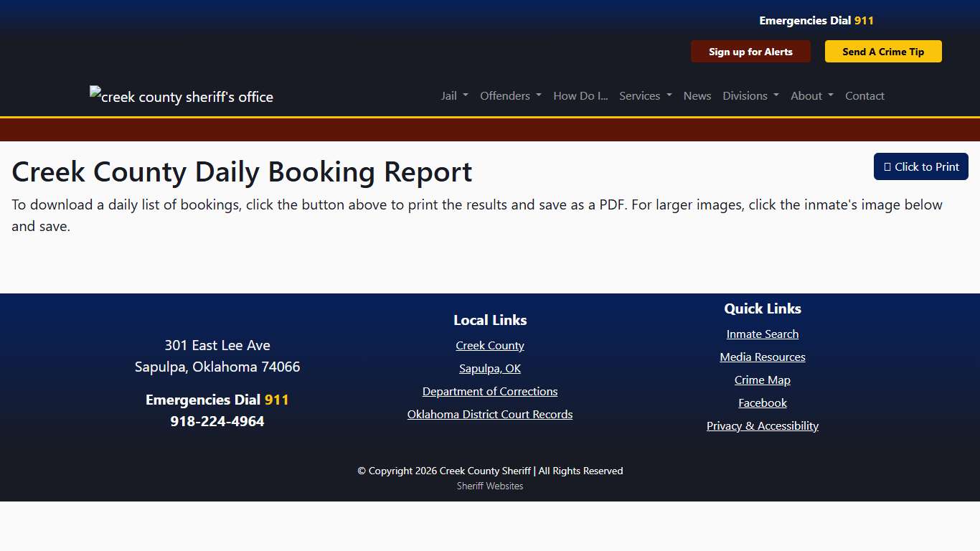The height and width of the screenshot is (551, 980).
Task: Click the Sign up for Alerts button
Action: (750, 51)
